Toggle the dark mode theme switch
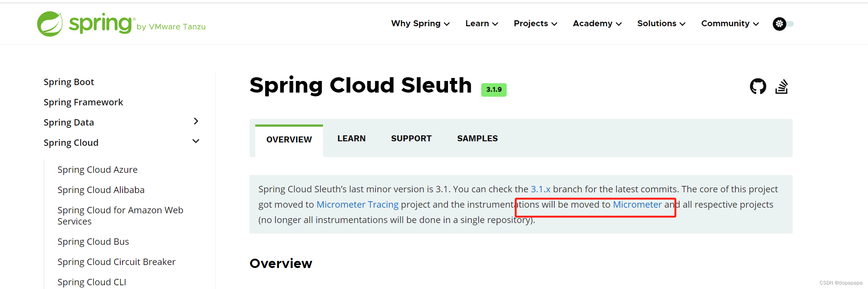 783,24
